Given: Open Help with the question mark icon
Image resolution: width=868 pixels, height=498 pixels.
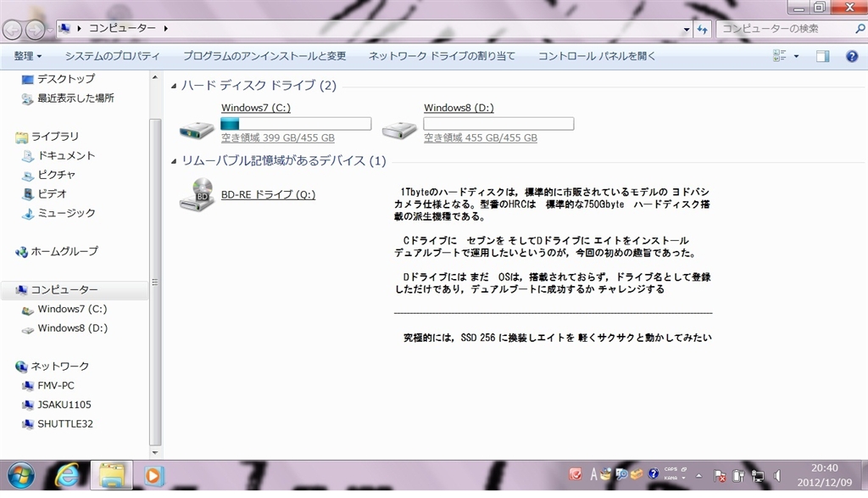Looking at the screenshot, I should pyautogui.click(x=852, y=56).
